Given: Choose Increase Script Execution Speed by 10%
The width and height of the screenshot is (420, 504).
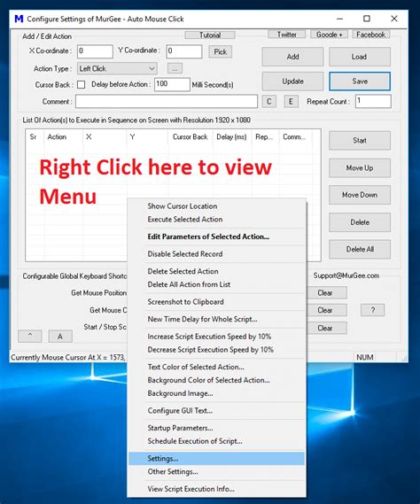Looking at the screenshot, I should [216, 337].
